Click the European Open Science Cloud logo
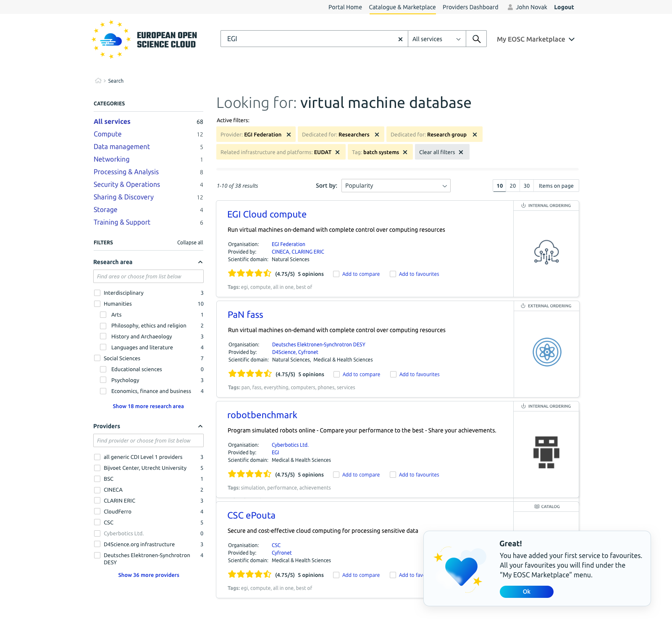Screen dimensions: 672x626 pyautogui.click(x=145, y=40)
